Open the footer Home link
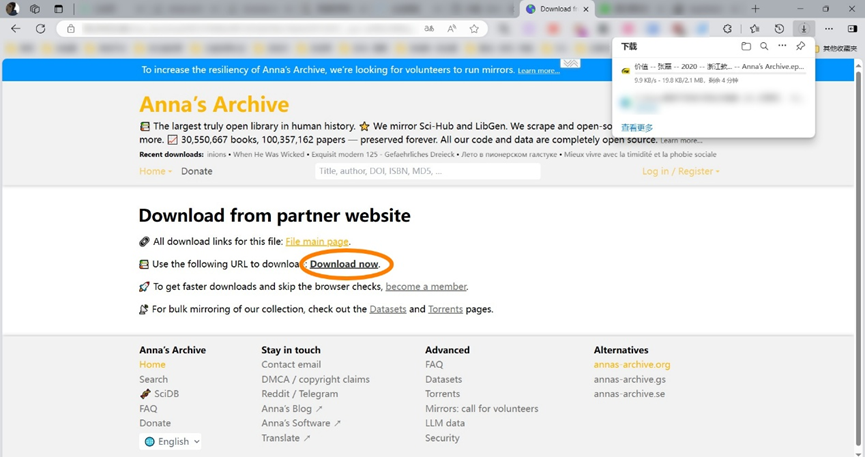Viewport: 865px width, 457px height. click(x=152, y=364)
